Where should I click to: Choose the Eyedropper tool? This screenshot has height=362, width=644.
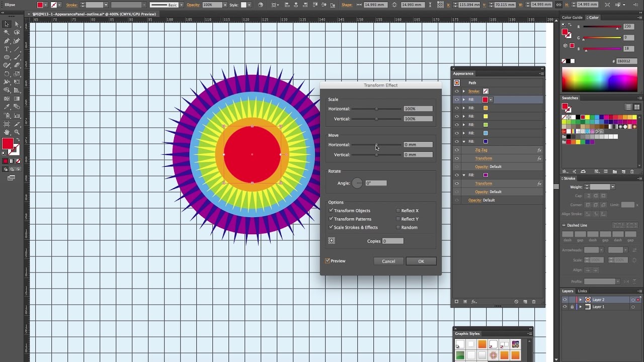coord(7,107)
